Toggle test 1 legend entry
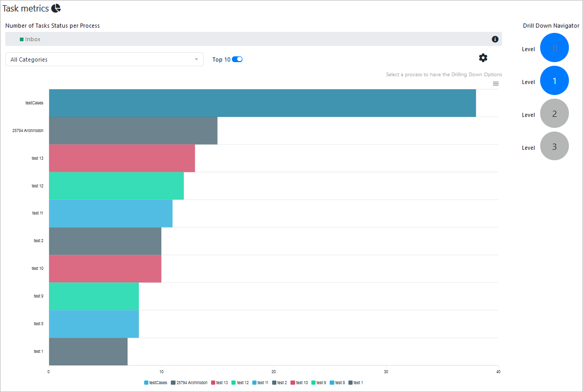The image size is (583, 392). [356, 383]
